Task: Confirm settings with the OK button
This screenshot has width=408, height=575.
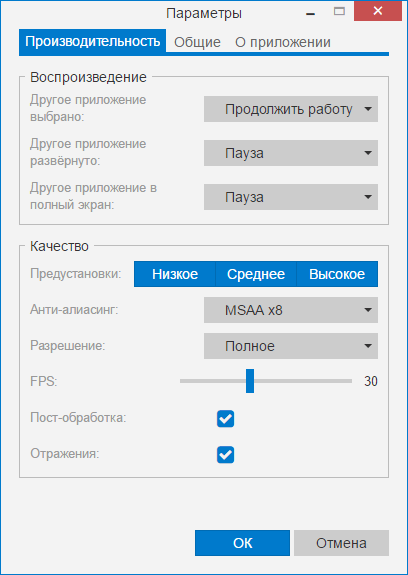Action: pos(242,543)
